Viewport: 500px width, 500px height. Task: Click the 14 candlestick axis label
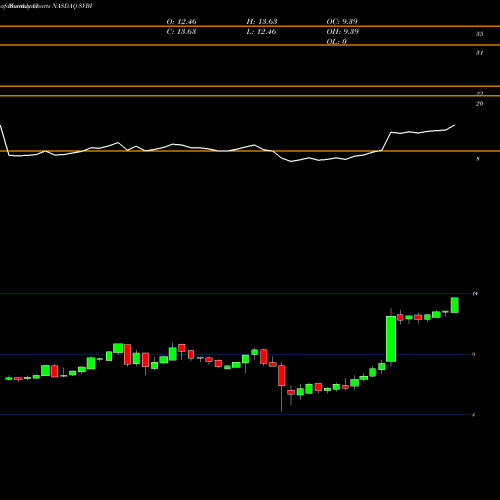click(x=475, y=293)
